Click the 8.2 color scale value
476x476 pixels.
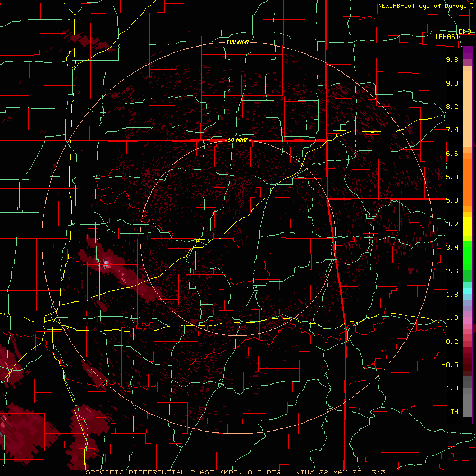[452, 106]
